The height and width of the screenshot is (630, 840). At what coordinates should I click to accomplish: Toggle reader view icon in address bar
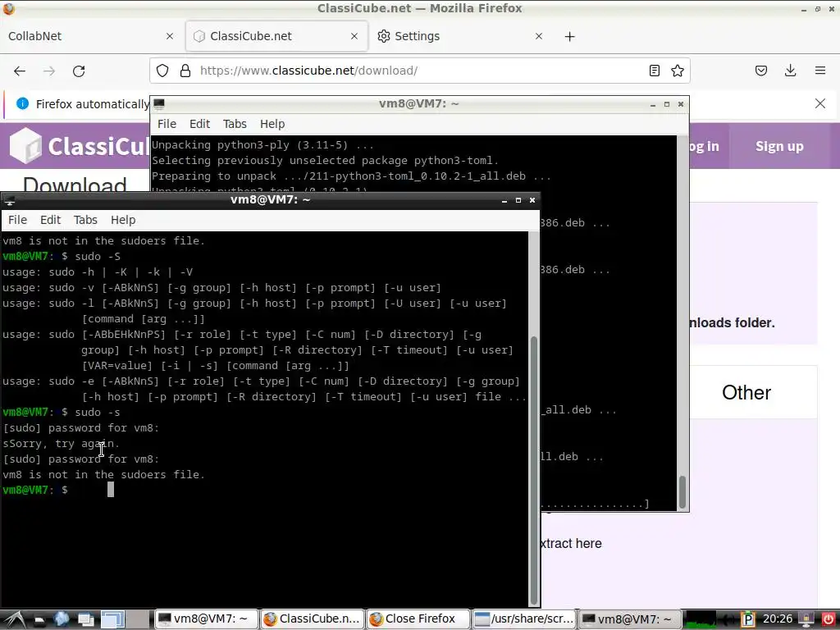point(654,71)
